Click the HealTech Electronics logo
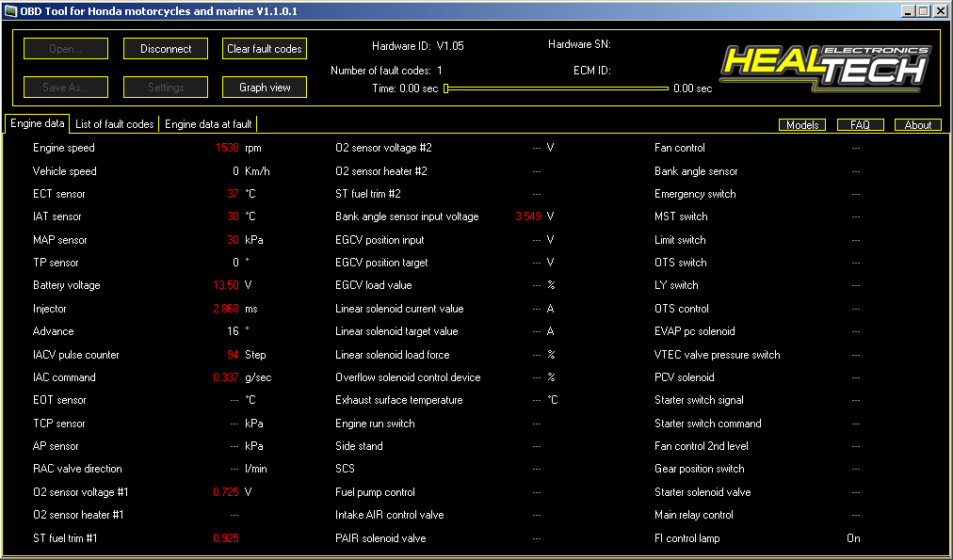The width and height of the screenshot is (953, 560). tap(825, 66)
